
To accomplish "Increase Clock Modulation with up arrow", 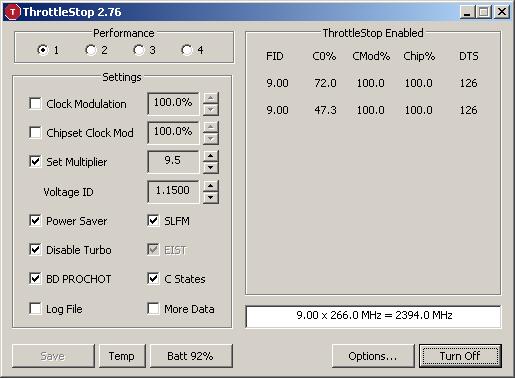I will click(x=211, y=98).
